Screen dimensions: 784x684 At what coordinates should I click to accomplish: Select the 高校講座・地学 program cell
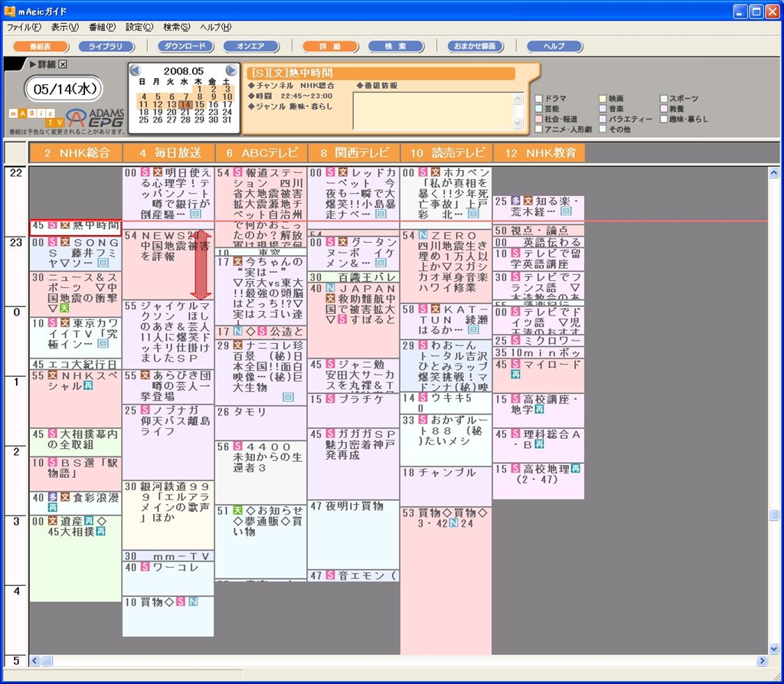click(x=538, y=411)
